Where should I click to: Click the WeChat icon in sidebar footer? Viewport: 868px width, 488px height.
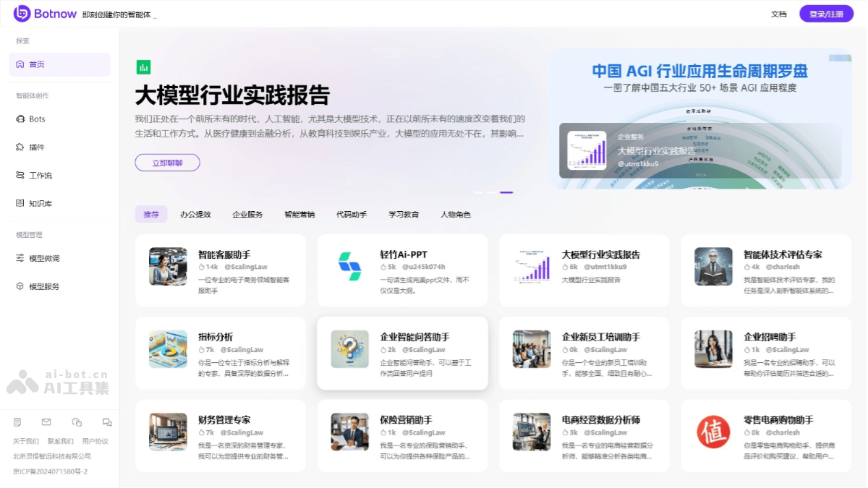tap(77, 422)
